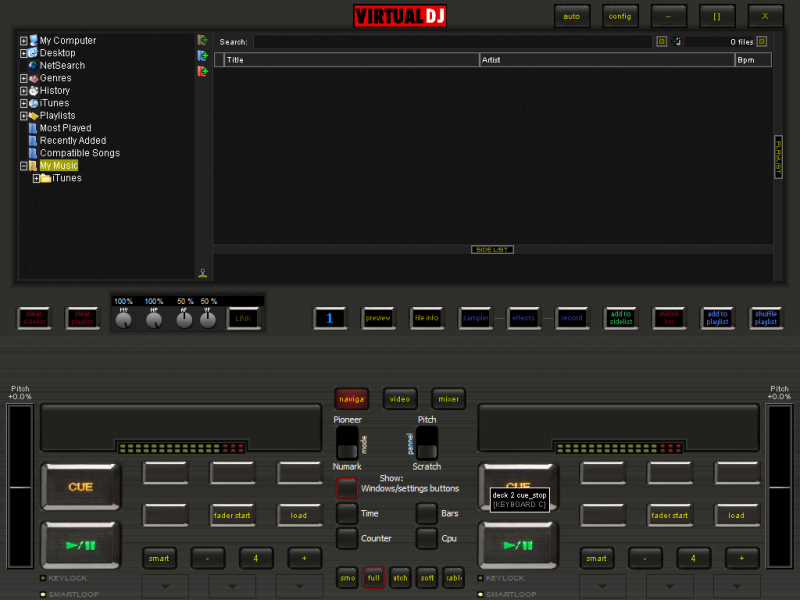Open the SIDE LIST panel handle
This screenshot has height=600, width=800.
pyautogui.click(x=492, y=249)
